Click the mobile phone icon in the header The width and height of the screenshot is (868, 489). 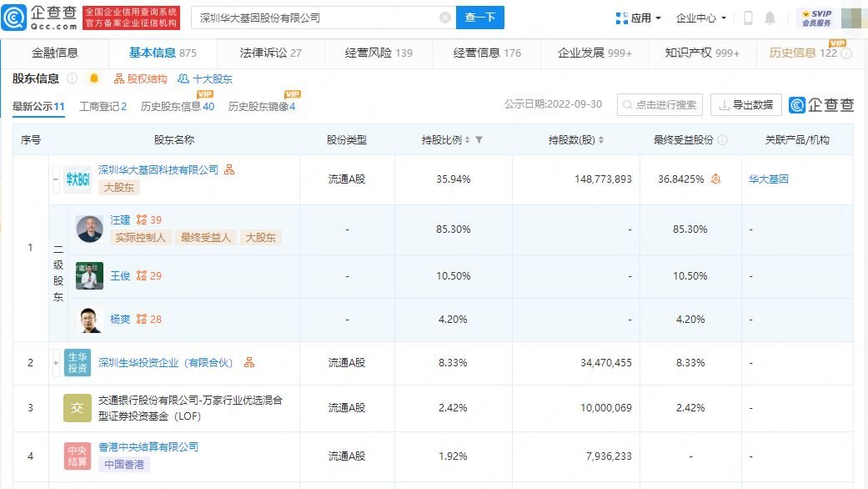pyautogui.click(x=748, y=18)
